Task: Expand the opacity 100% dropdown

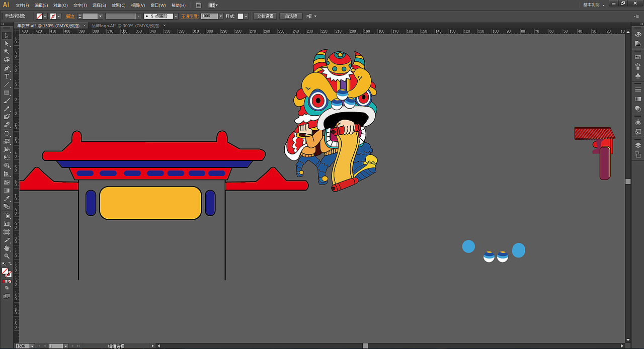Action: point(221,16)
